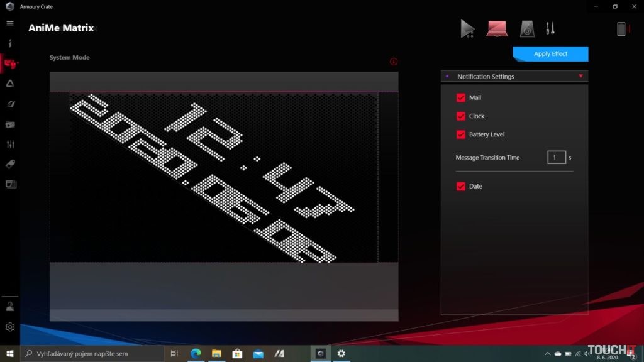Open the Aura Sync triangle icon in sidebar
644x362 pixels.
tap(9, 83)
